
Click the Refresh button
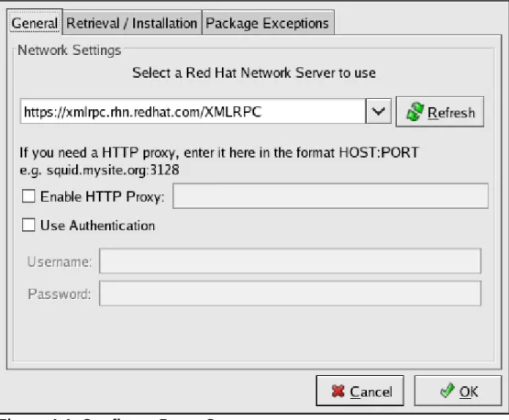[x=440, y=112]
